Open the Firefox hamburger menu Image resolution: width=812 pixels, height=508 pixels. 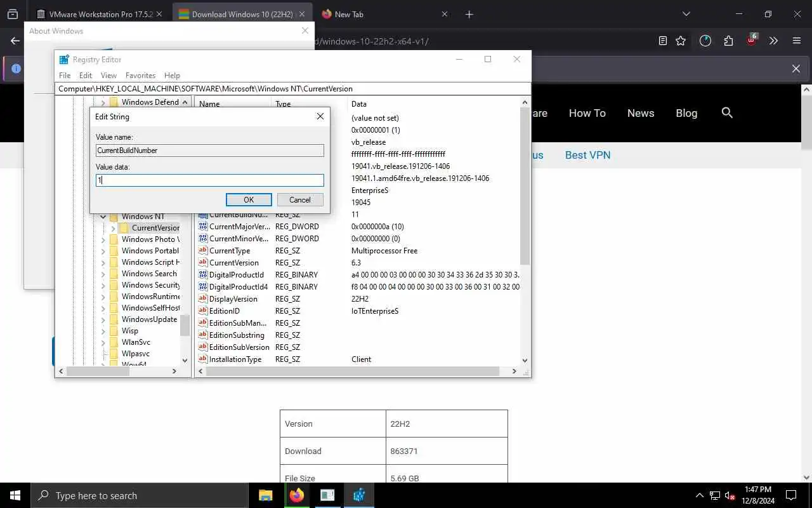pyautogui.click(x=797, y=41)
